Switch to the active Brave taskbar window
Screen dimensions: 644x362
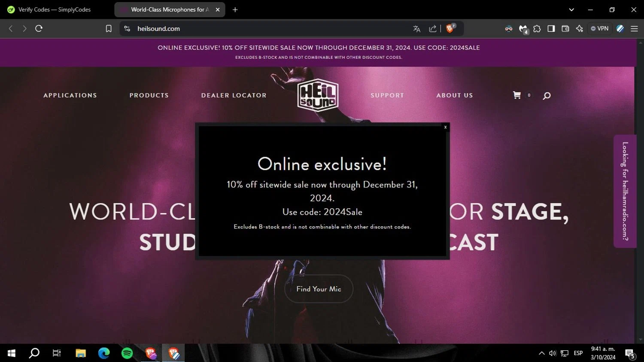pyautogui.click(x=173, y=353)
